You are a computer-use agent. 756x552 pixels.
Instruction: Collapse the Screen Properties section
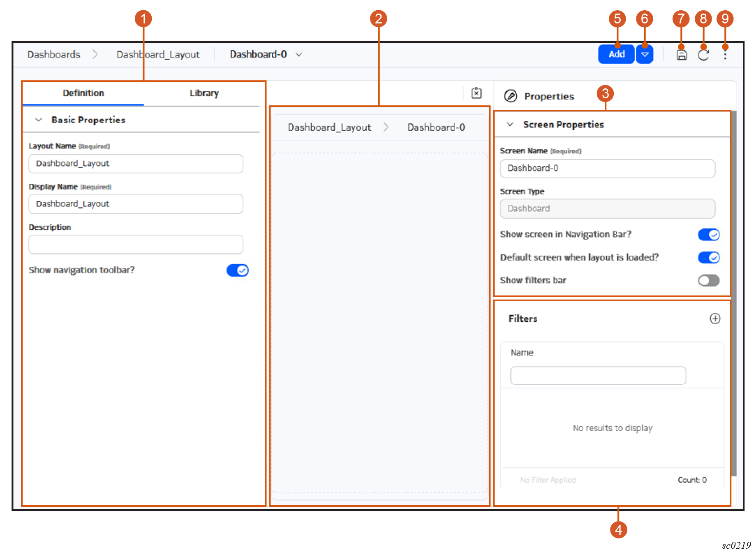tap(510, 125)
